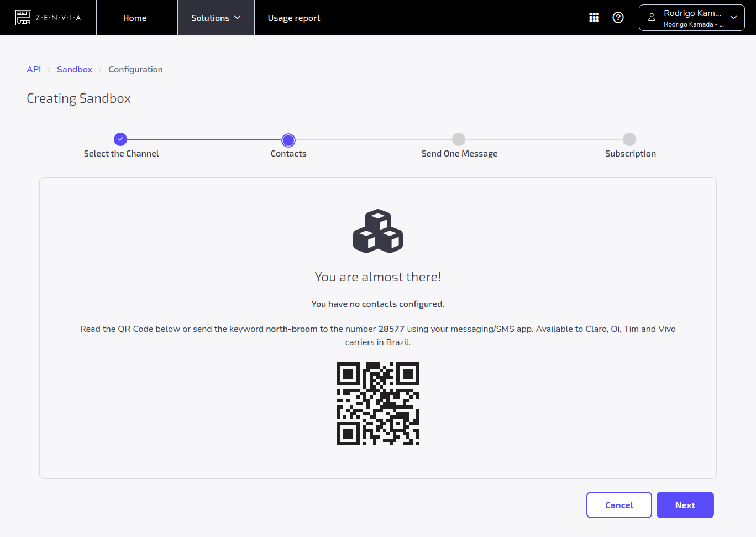Viewport: 756px width, 537px height.
Task: Click the sandbox blocks illustration icon
Action: pyautogui.click(x=378, y=231)
